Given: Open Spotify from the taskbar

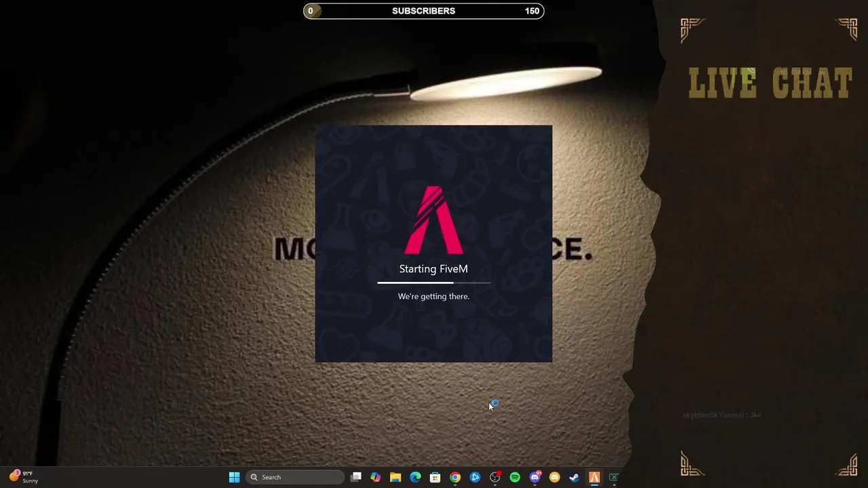Looking at the screenshot, I should 515,477.
